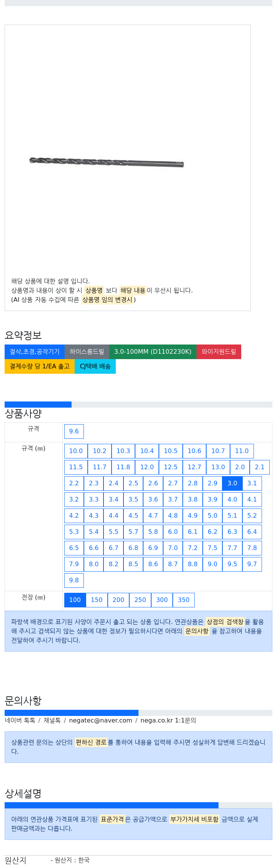Open the 하이스롱드릴 gray tag

(x=87, y=352)
